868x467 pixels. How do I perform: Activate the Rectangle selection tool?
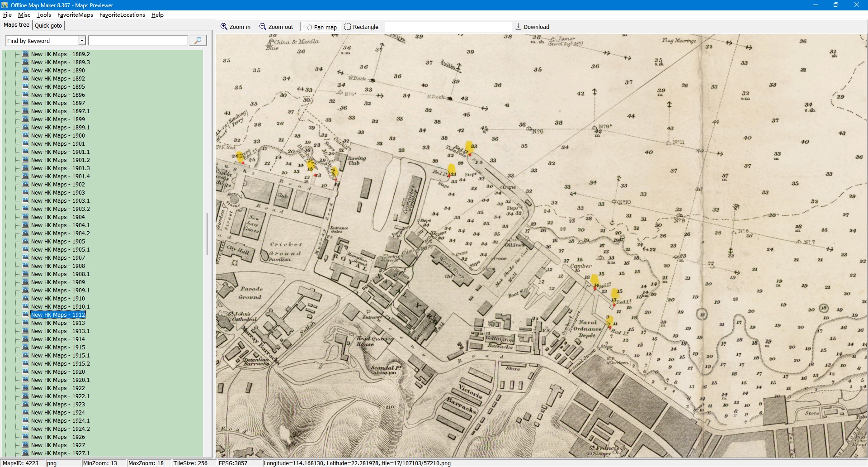[x=348, y=27]
